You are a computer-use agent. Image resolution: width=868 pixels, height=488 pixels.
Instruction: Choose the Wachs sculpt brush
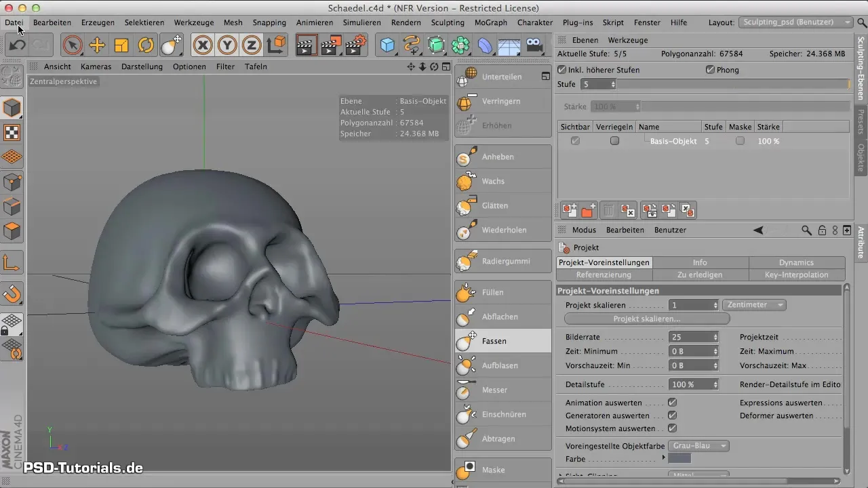[502, 182]
